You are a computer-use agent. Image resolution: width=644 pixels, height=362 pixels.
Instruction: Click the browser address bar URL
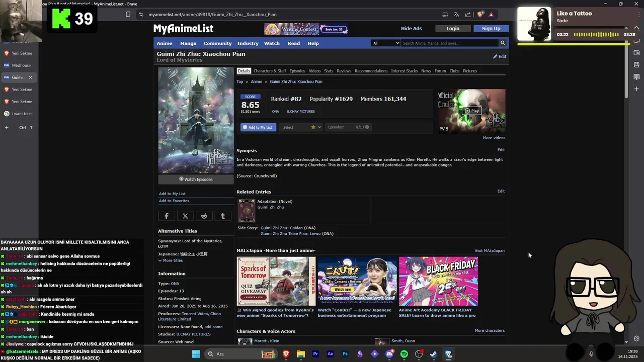[212, 15]
